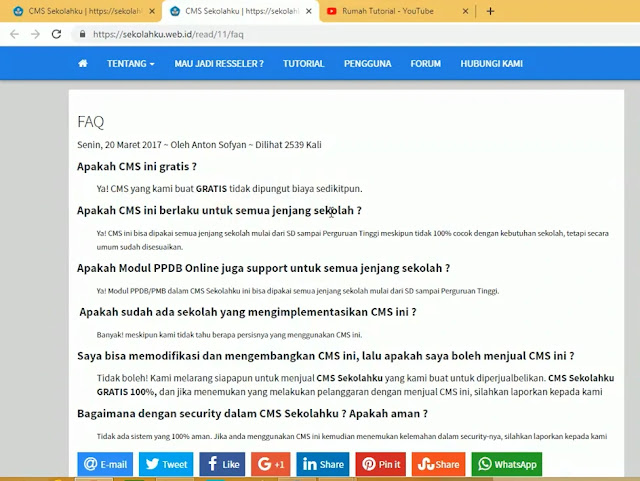Open PENGGUNA menu item
Image resolution: width=640 pixels, height=481 pixels.
[367, 64]
